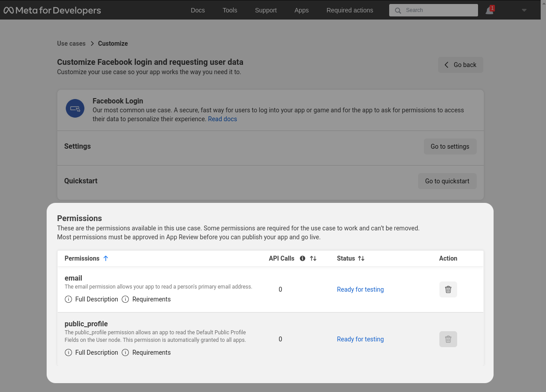Click Ready for testing for email permission
546x392 pixels.
(x=360, y=289)
